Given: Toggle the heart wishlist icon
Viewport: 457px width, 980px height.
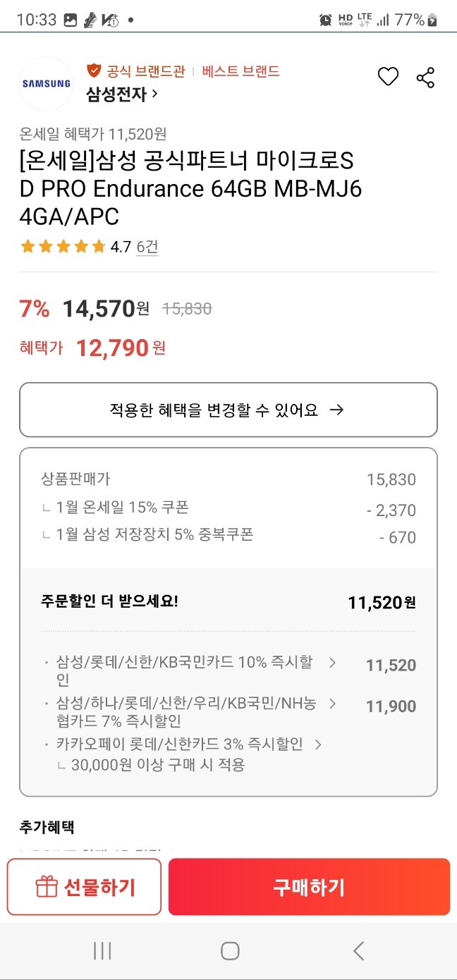Looking at the screenshot, I should pyautogui.click(x=388, y=76).
